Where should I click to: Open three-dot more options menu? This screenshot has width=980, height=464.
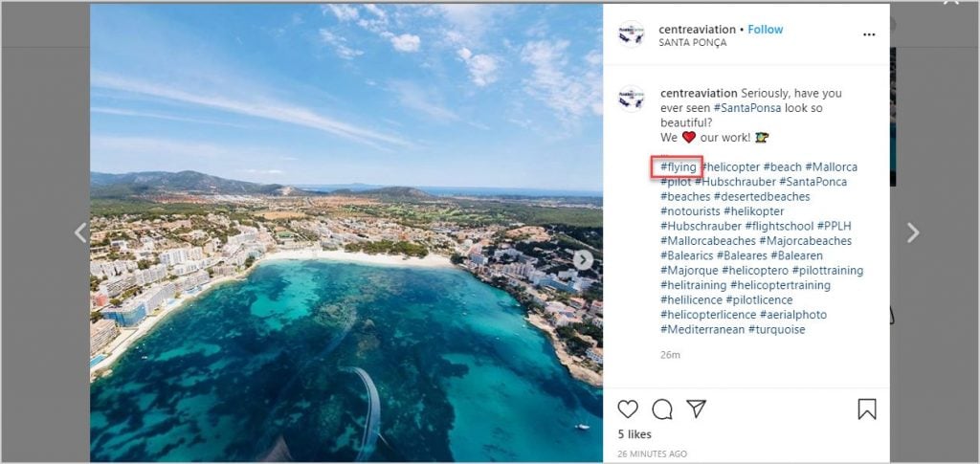click(869, 34)
